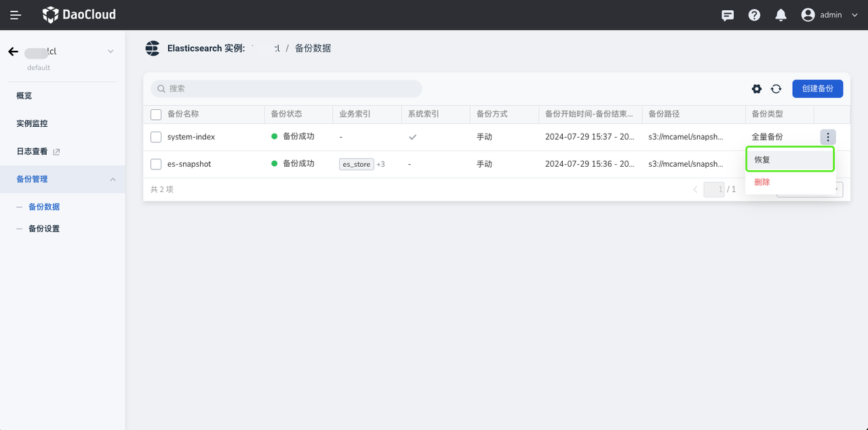The height and width of the screenshot is (430, 868).
Task: Select the es-snapshot backup checkbox
Action: pos(156,164)
